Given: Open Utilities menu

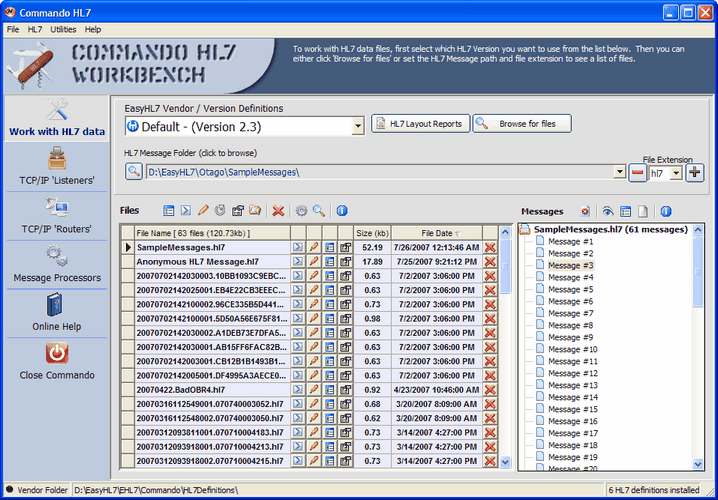Looking at the screenshot, I should tap(63, 29).
